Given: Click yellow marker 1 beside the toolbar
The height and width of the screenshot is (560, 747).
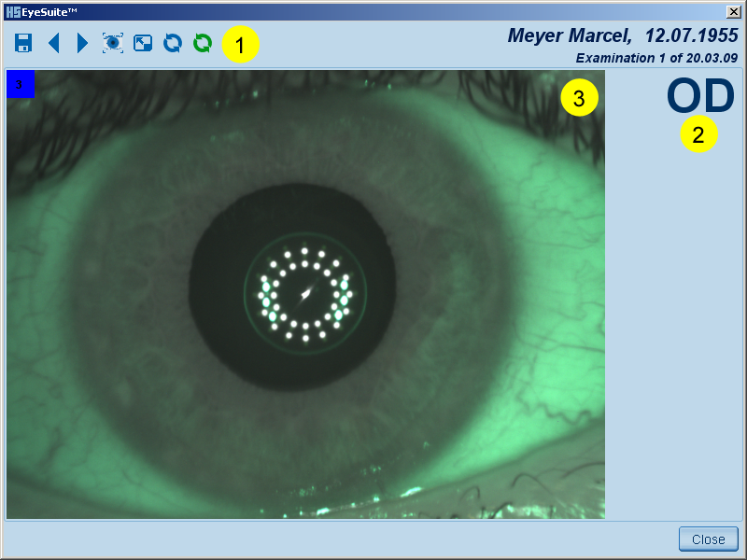Looking at the screenshot, I should [241, 44].
